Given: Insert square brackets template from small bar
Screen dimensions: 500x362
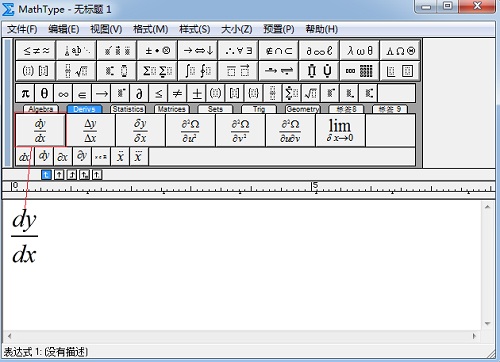Looking at the screenshot, I should [235, 93].
